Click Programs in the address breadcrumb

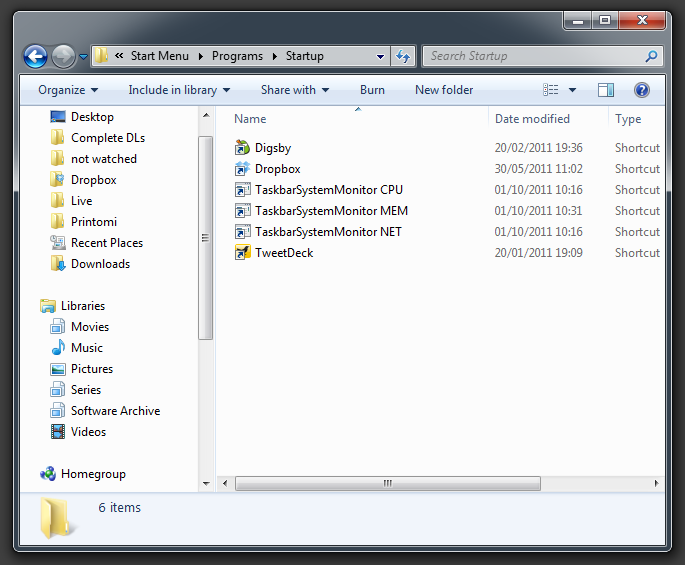[237, 57]
